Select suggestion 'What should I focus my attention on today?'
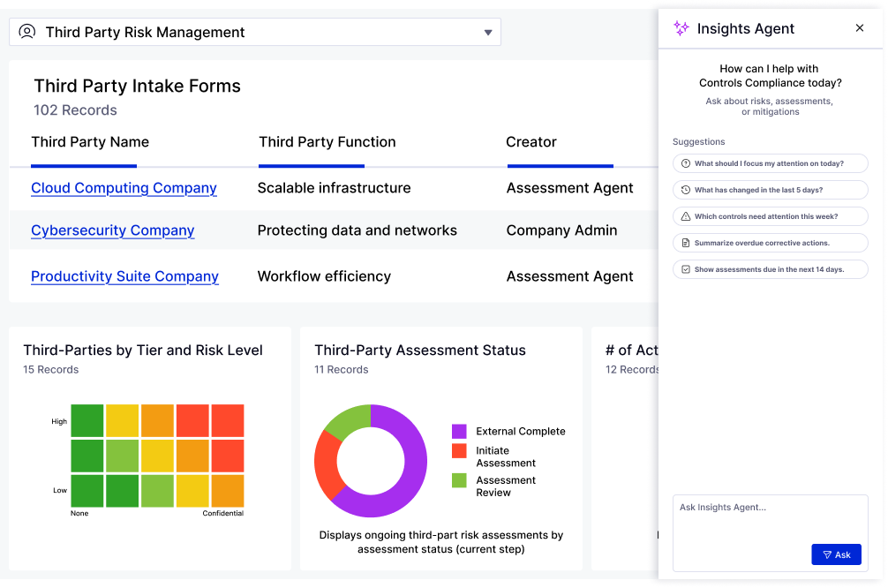The height and width of the screenshot is (588, 888). 771,163
